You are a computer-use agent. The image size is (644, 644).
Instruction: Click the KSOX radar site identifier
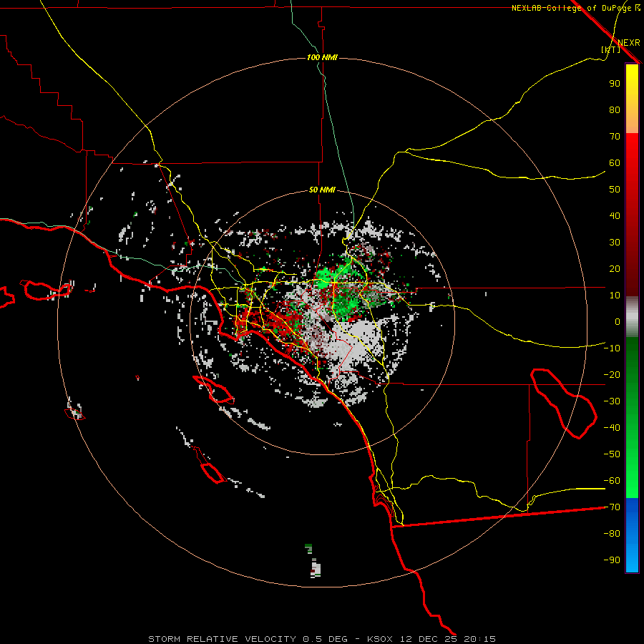[x=380, y=639]
